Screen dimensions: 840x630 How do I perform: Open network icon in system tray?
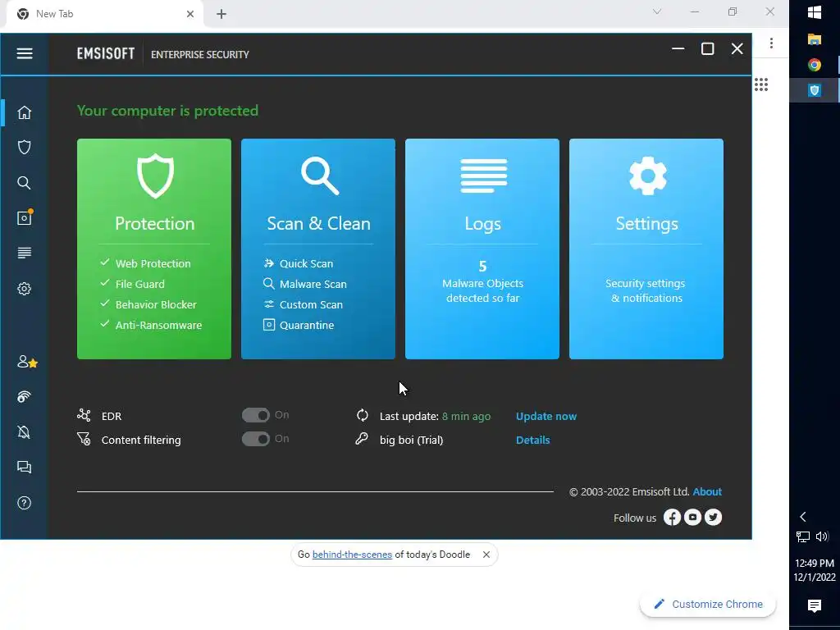pyautogui.click(x=802, y=536)
